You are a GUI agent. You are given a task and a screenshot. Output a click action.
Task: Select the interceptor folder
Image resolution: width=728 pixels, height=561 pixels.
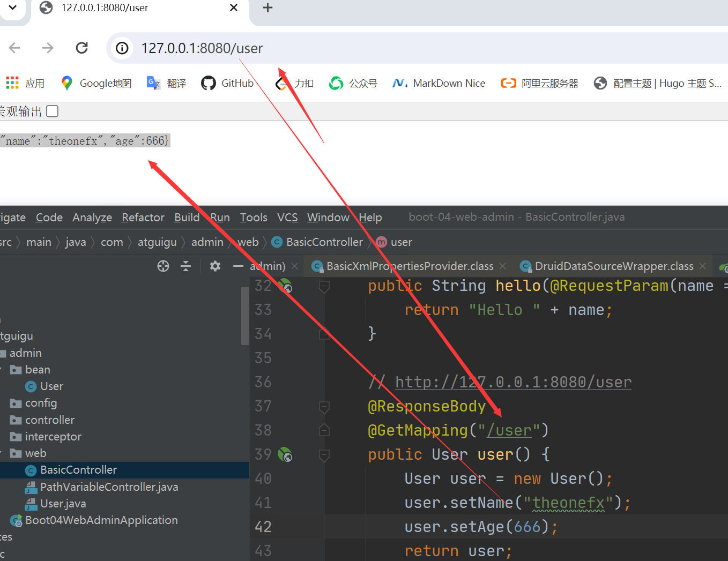pyautogui.click(x=46, y=437)
